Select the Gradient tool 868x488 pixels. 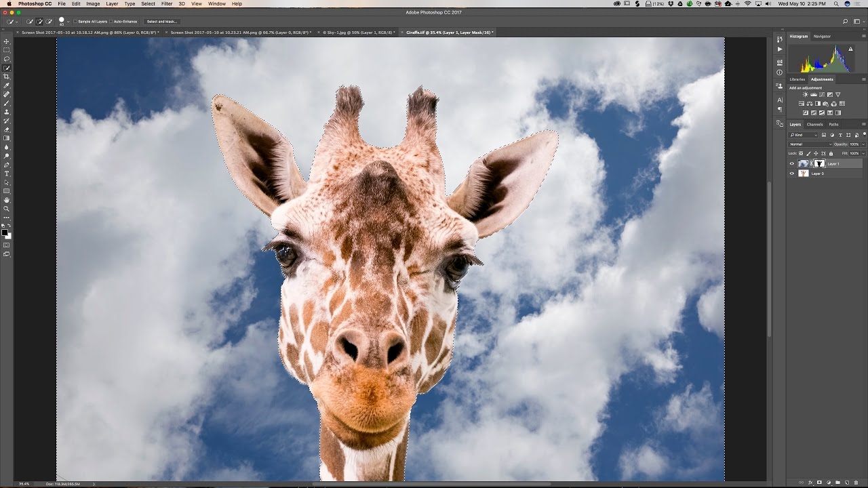pyautogui.click(x=7, y=138)
